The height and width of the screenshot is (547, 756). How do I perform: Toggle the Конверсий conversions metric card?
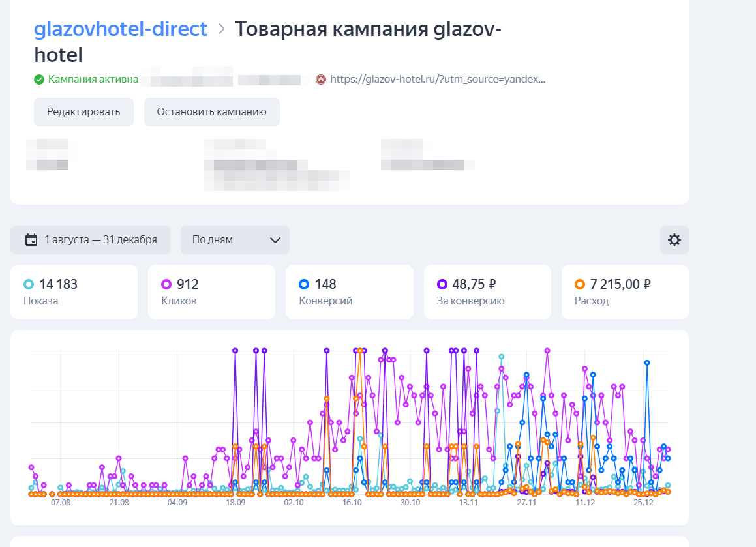[350, 291]
